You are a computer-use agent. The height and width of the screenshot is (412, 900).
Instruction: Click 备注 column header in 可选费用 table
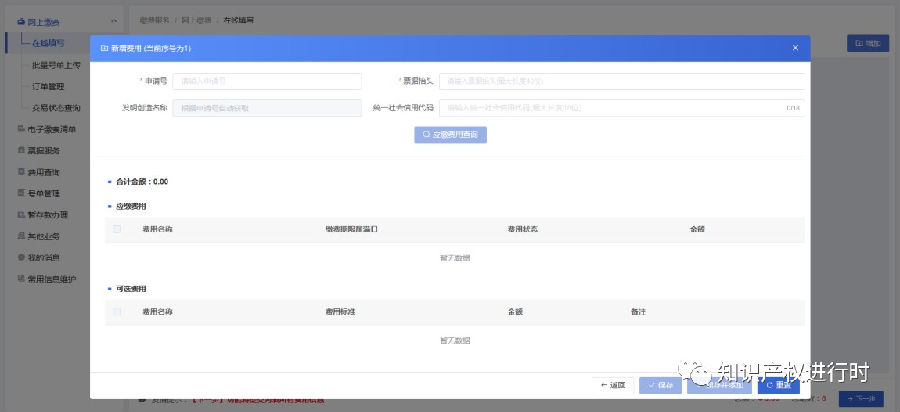click(638, 312)
